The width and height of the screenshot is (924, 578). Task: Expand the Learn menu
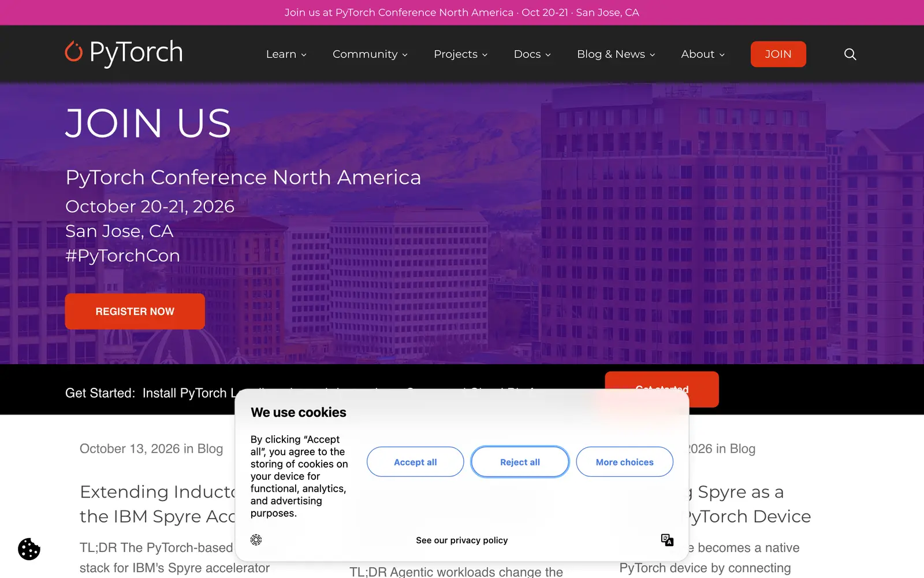pos(286,54)
